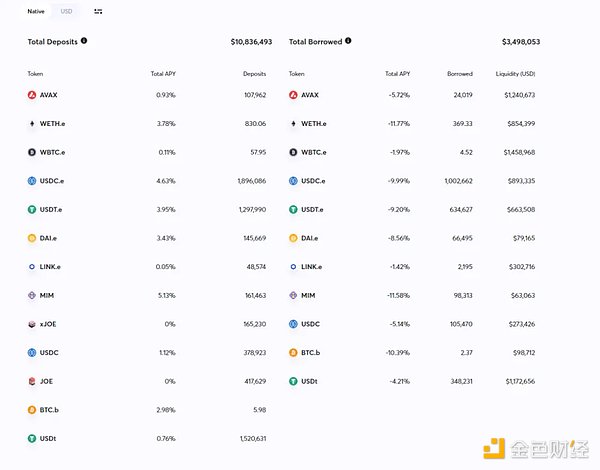Screen dimensions: 600x470
Task: Switch to the Native display toggle
Action: click(x=36, y=11)
